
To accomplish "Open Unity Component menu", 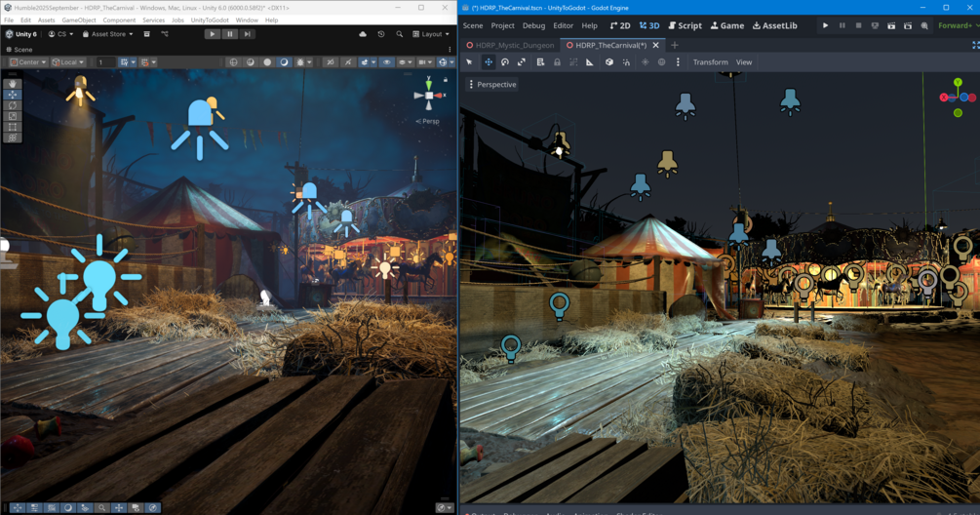I will pyautogui.click(x=119, y=20).
